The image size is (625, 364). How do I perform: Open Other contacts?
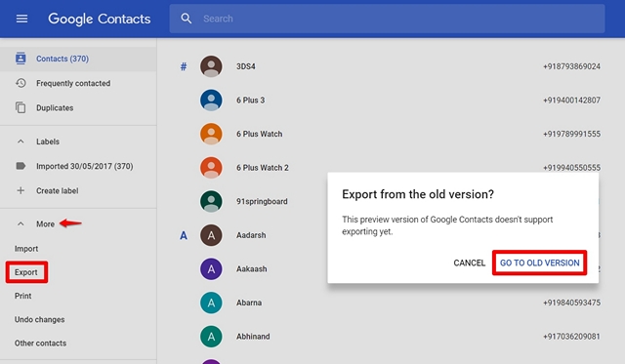40,343
